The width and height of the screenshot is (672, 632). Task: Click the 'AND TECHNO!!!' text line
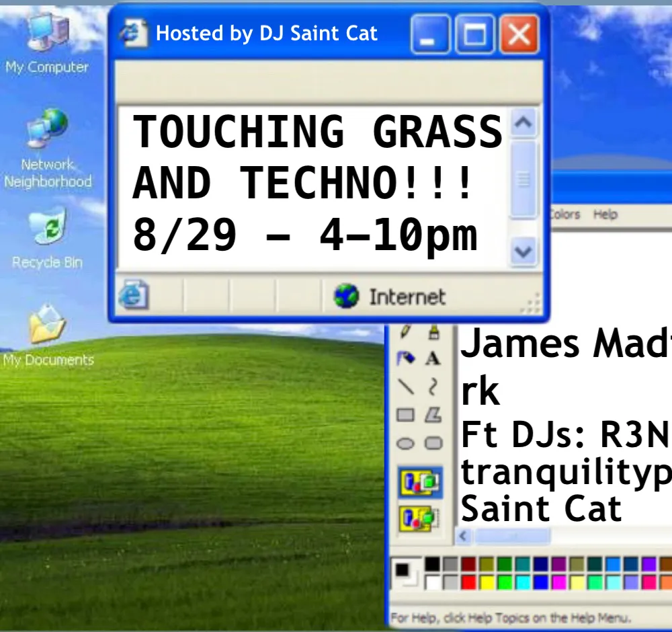[x=302, y=183]
